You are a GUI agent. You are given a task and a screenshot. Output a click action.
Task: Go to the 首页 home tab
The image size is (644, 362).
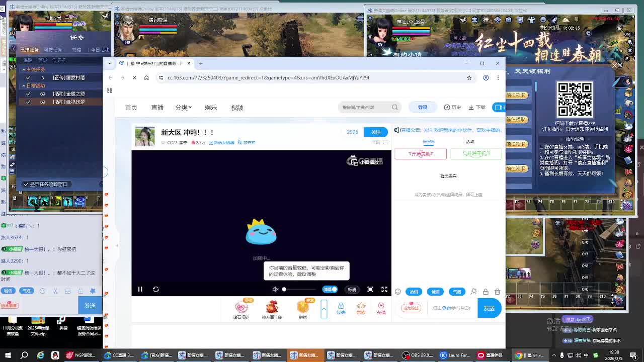click(x=131, y=108)
